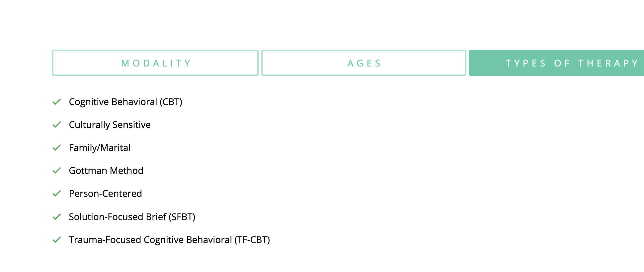Click the checkmark next to Culturally Sensitive

coord(57,125)
